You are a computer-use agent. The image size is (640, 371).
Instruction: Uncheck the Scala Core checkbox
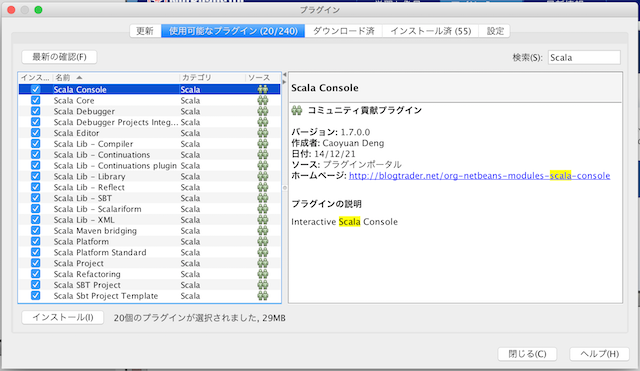36,100
